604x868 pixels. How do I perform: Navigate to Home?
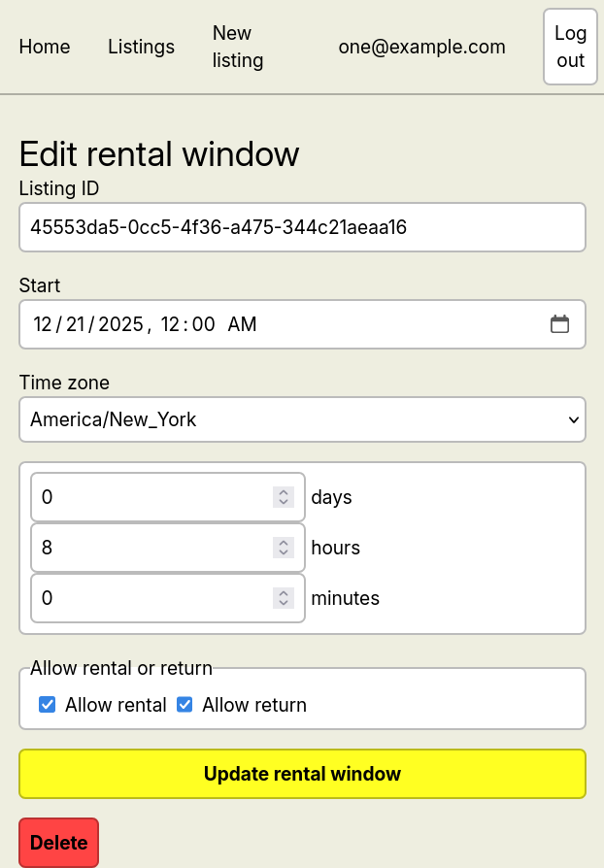pos(45,47)
